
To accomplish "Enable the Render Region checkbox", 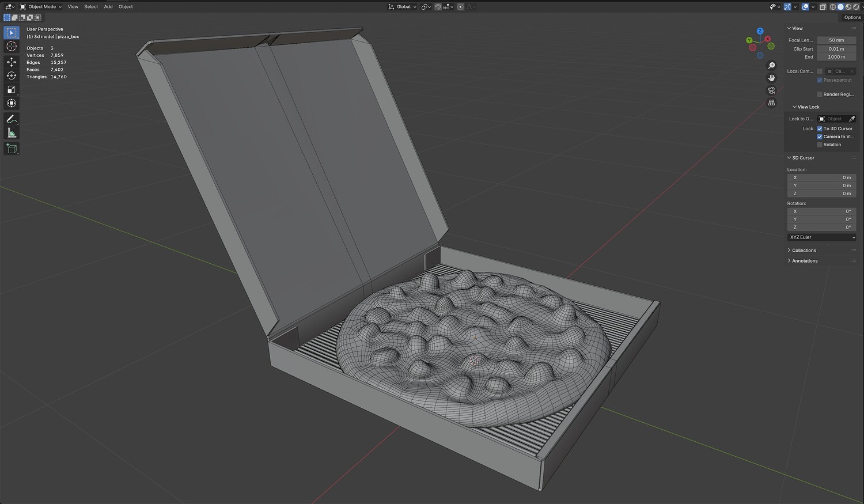I will coord(820,94).
